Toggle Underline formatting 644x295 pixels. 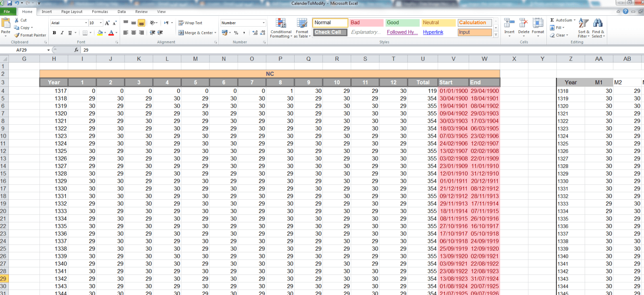[70, 33]
